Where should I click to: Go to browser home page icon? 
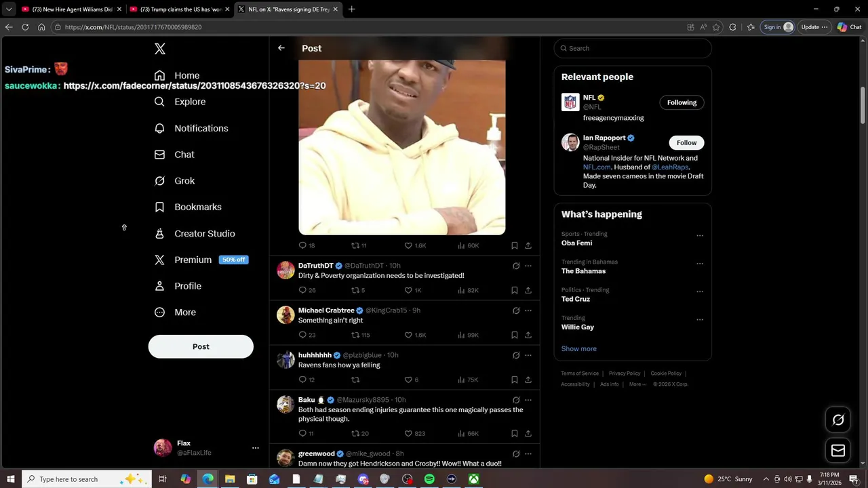click(41, 27)
